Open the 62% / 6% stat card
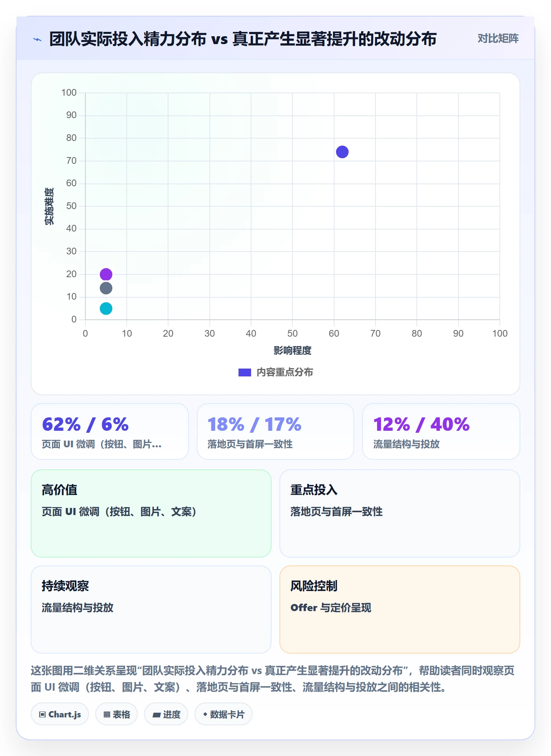 (110, 432)
